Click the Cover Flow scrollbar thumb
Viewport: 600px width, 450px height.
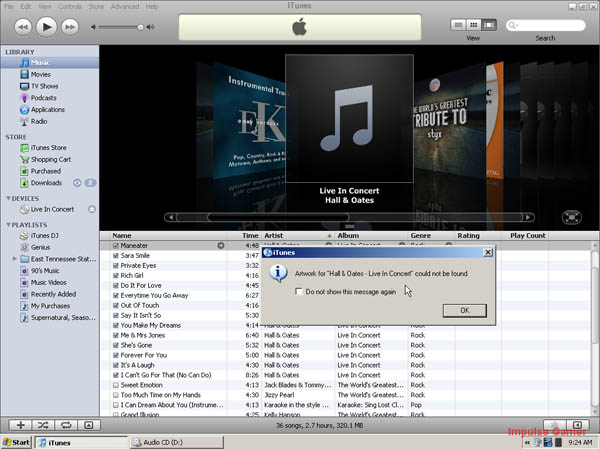[x=279, y=217]
